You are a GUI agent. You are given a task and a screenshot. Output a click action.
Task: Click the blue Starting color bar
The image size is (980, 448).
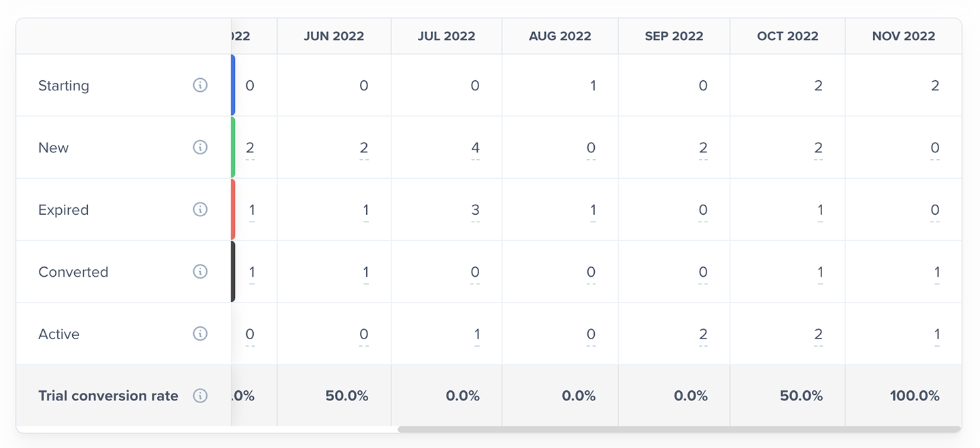[233, 85]
